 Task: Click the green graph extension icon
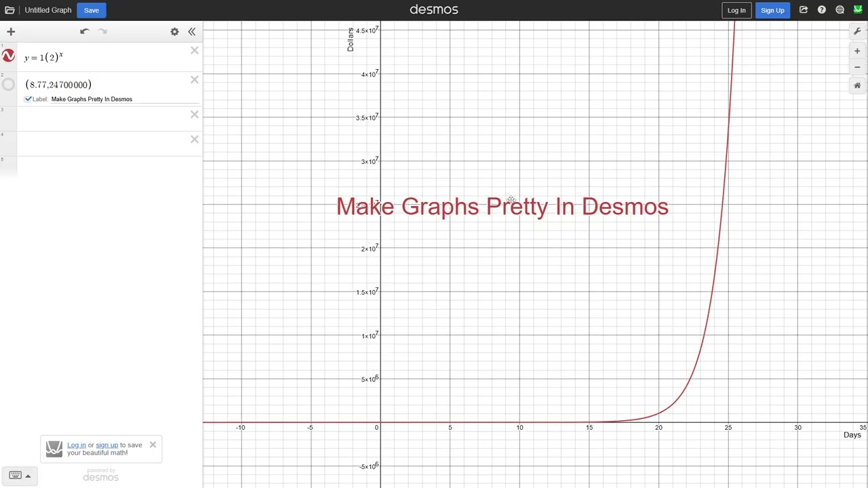(858, 10)
